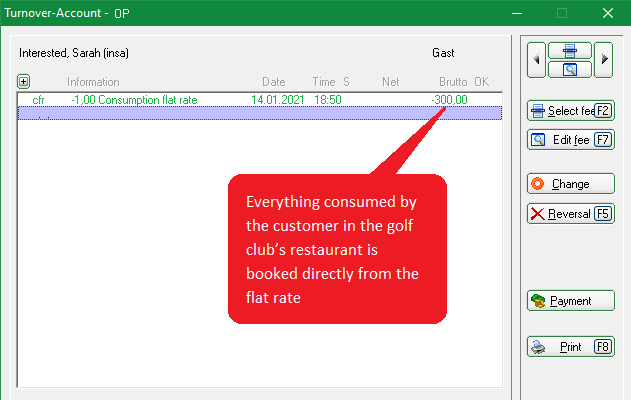Image resolution: width=631 pixels, height=400 pixels.
Task: Click the S column header
Action: pos(346,82)
